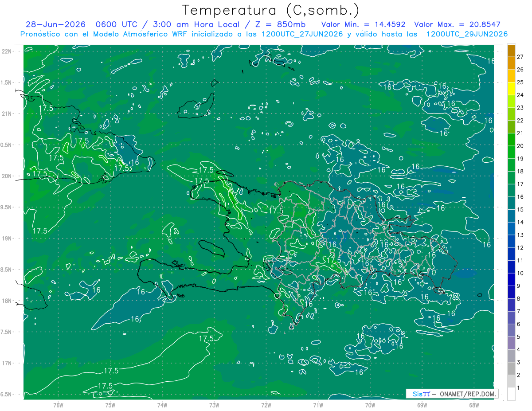Click the '19N' latitude label
532x411 pixels.
pos(8,239)
